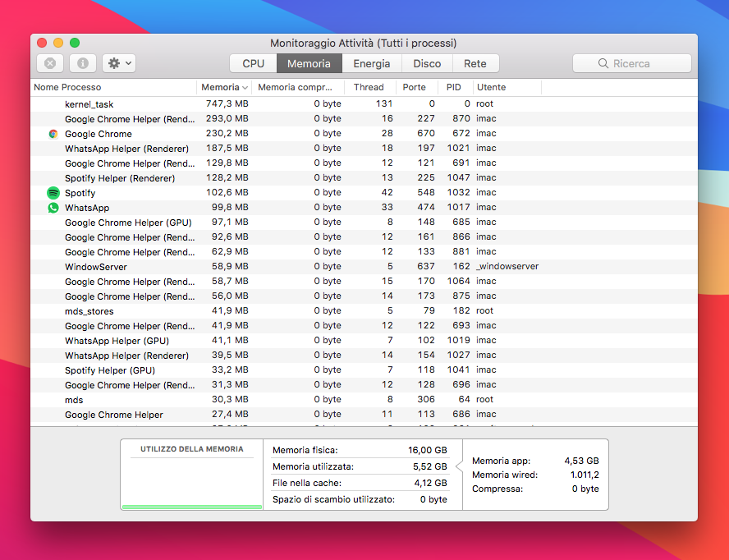Click the _windowserver user cell
Screen dimensions: 729x560
coord(507,267)
